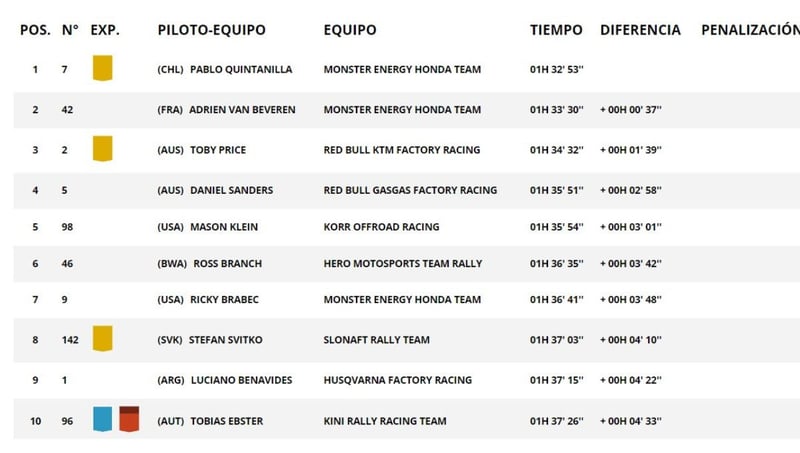Click the blue badge in Tobias Ebster's row

coord(102,419)
